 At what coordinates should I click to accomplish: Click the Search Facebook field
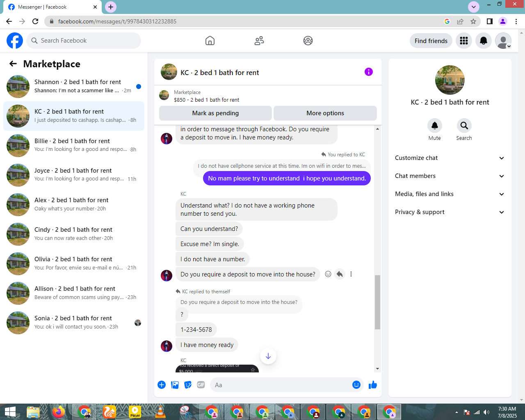84,41
